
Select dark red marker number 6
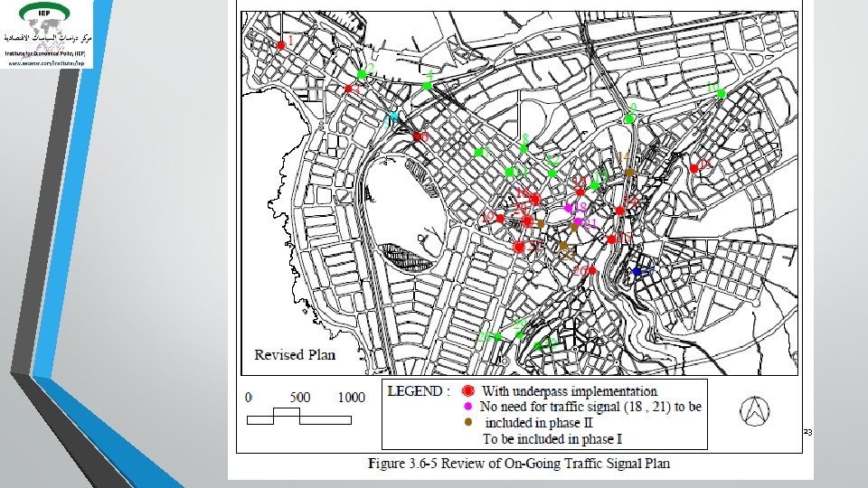[417, 136]
